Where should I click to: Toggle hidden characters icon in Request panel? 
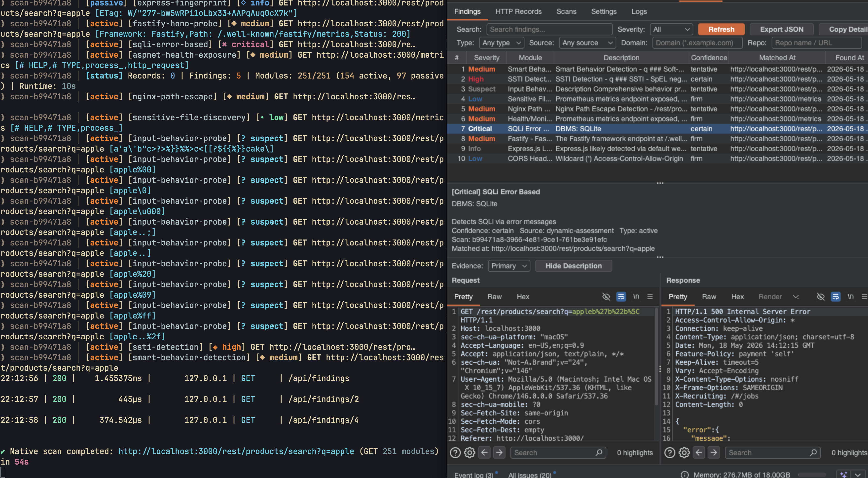tap(606, 297)
